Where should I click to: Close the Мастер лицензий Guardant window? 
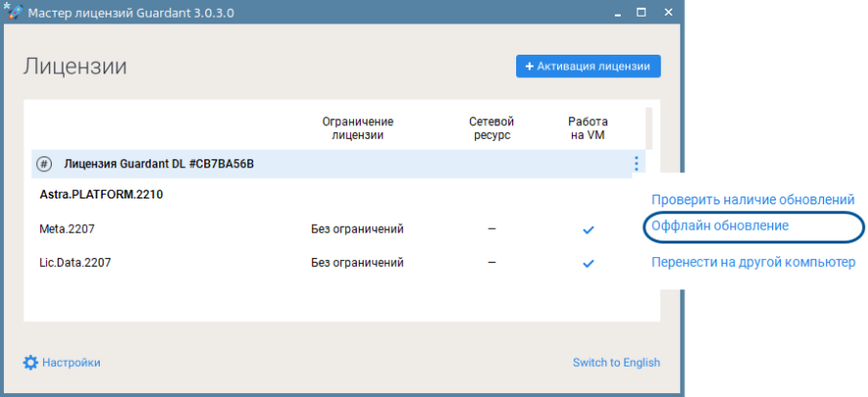click(x=667, y=14)
